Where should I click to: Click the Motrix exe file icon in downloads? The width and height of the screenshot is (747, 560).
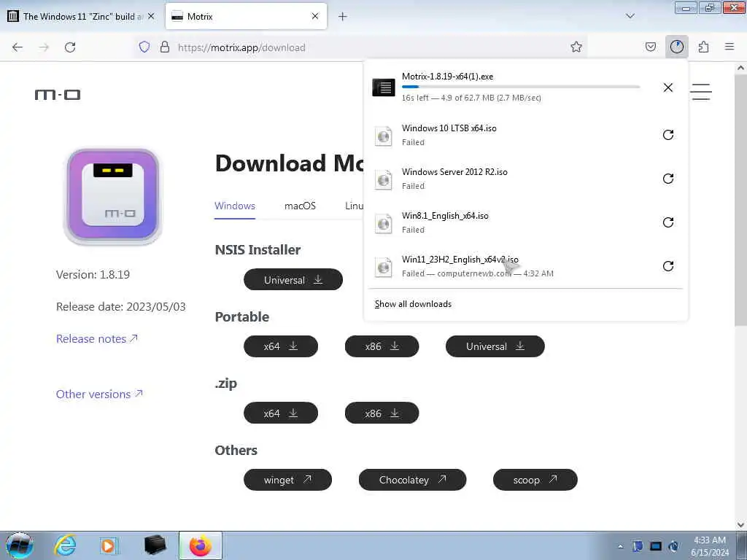[384, 87]
